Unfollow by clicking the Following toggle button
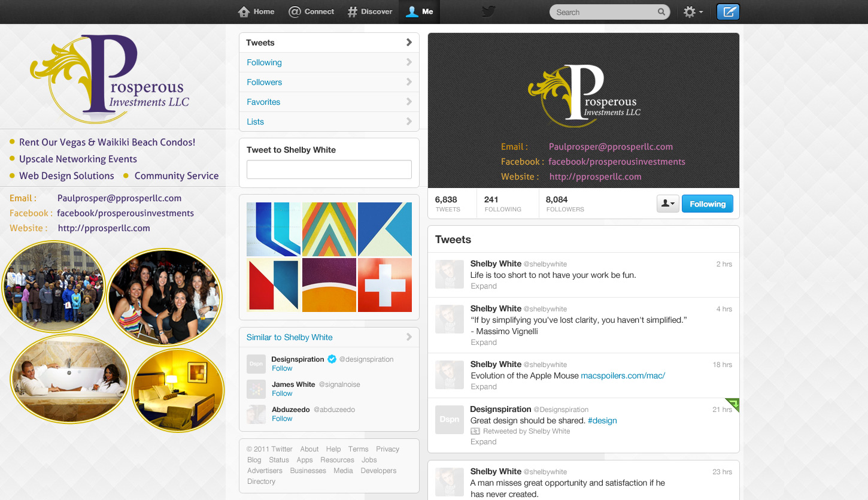Image resolution: width=868 pixels, height=500 pixels. (707, 204)
